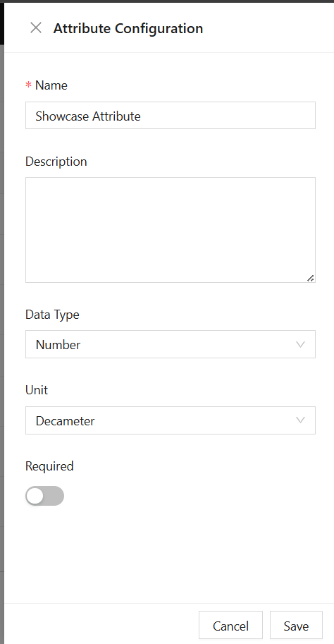The height and width of the screenshot is (644, 334).
Task: Close the Attribute Configuration panel
Action: [x=36, y=28]
